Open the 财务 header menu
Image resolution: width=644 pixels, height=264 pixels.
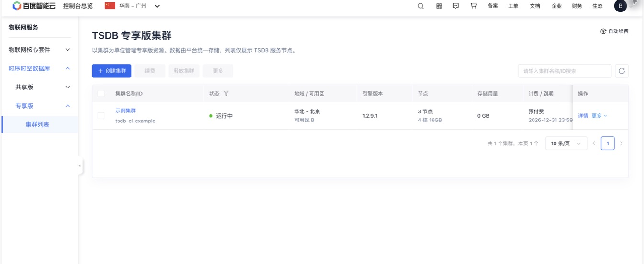click(x=577, y=6)
